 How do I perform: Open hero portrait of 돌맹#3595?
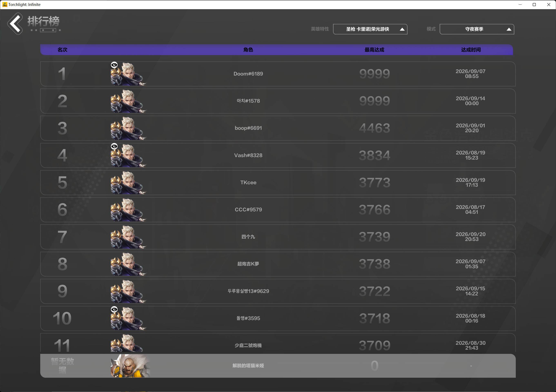click(x=129, y=319)
